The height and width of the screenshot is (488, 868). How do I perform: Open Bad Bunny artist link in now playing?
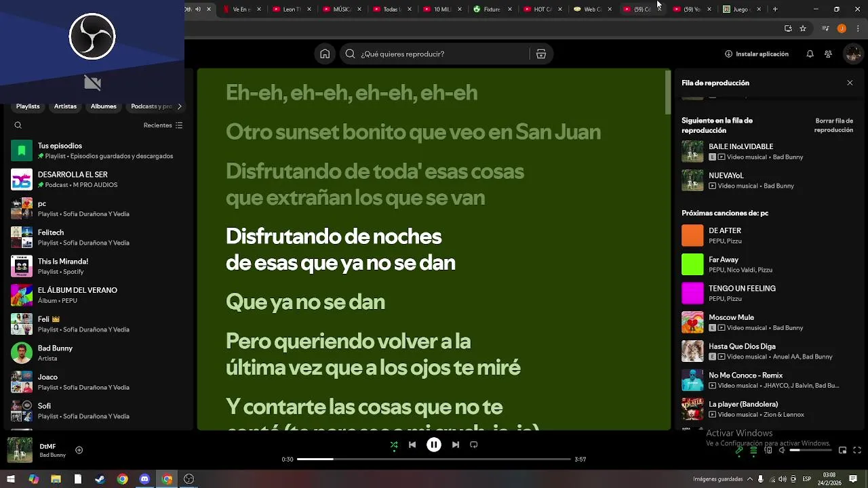52,455
